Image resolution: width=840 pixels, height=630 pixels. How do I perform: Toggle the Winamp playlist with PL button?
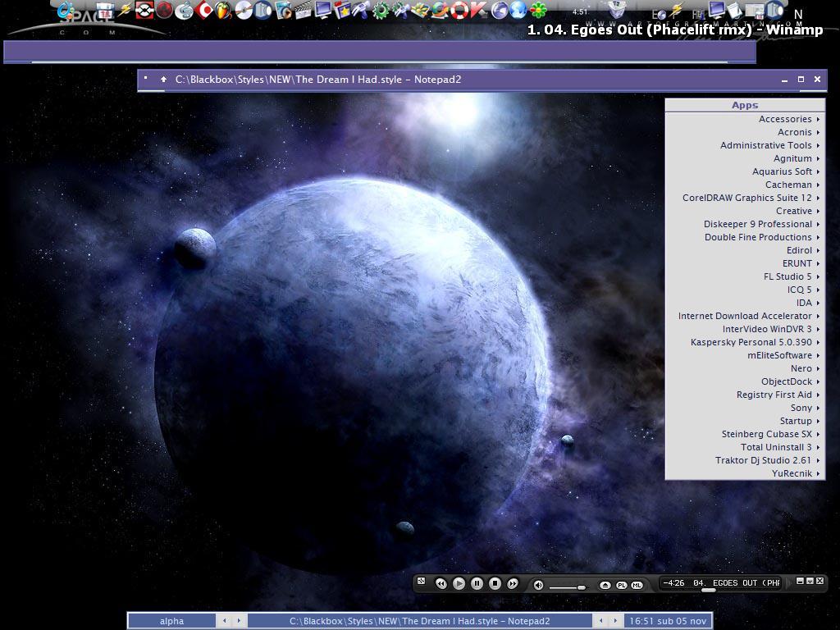(x=622, y=585)
